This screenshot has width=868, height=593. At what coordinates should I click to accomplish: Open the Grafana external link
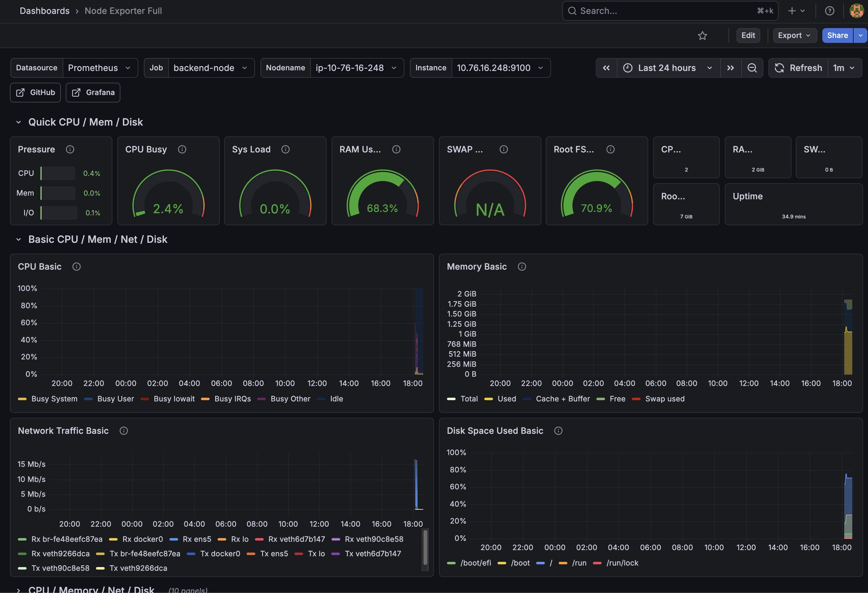point(93,93)
